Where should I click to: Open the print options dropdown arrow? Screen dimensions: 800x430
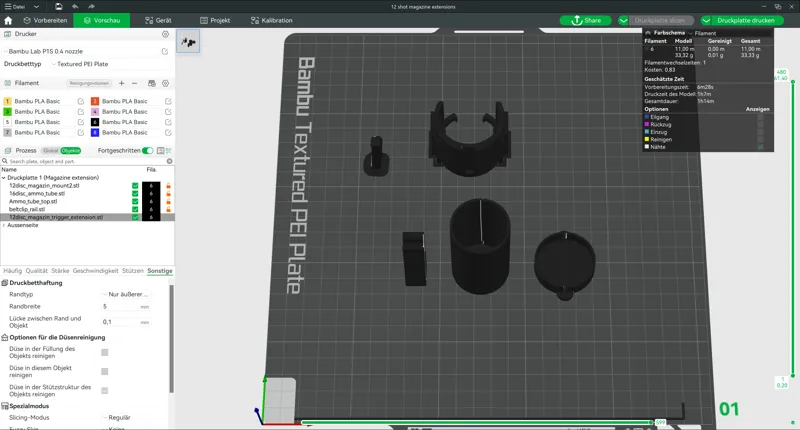pyautogui.click(x=706, y=20)
